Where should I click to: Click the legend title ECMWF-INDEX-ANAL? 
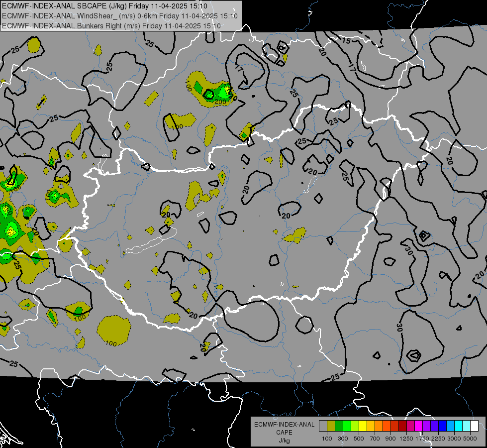coord(285,425)
